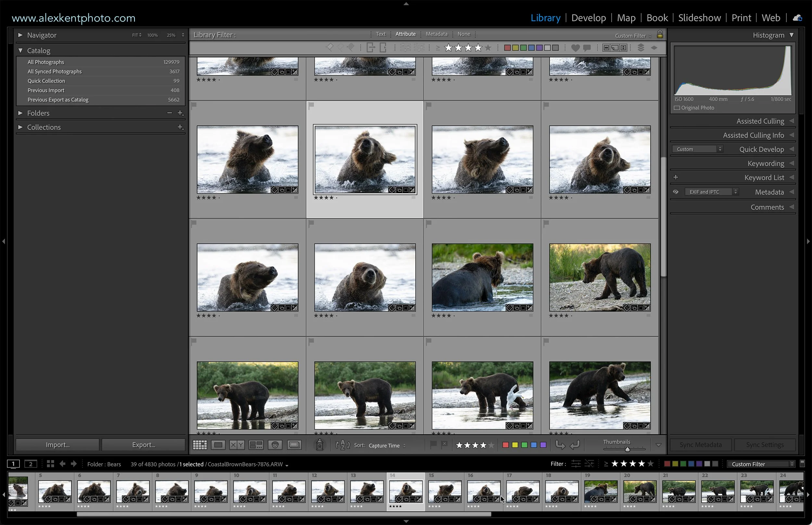Image resolution: width=812 pixels, height=525 pixels.
Task: Toggle the rating comparison symbol in Library Filter bar
Action: click(x=438, y=48)
